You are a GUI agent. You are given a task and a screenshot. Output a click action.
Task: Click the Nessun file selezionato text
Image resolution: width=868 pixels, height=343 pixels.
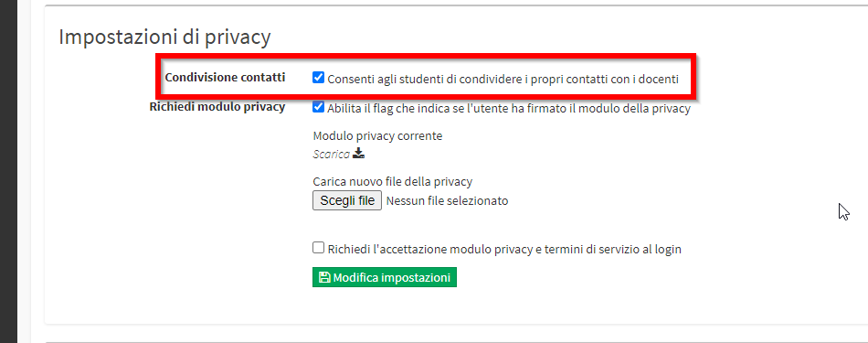[447, 200]
